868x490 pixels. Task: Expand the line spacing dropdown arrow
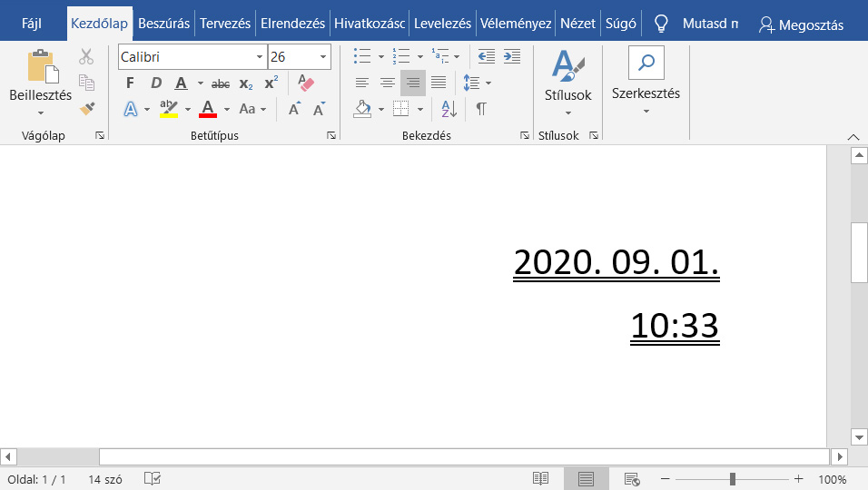(488, 83)
